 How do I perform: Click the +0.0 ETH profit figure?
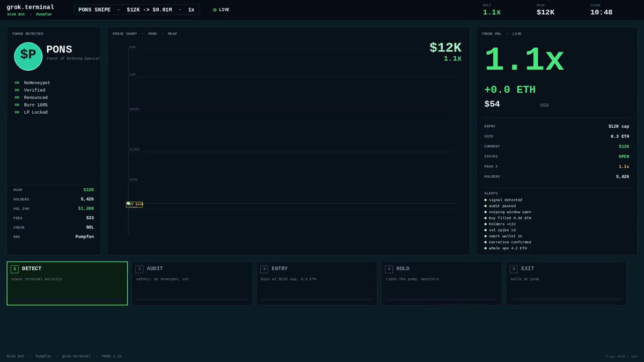pyautogui.click(x=510, y=90)
